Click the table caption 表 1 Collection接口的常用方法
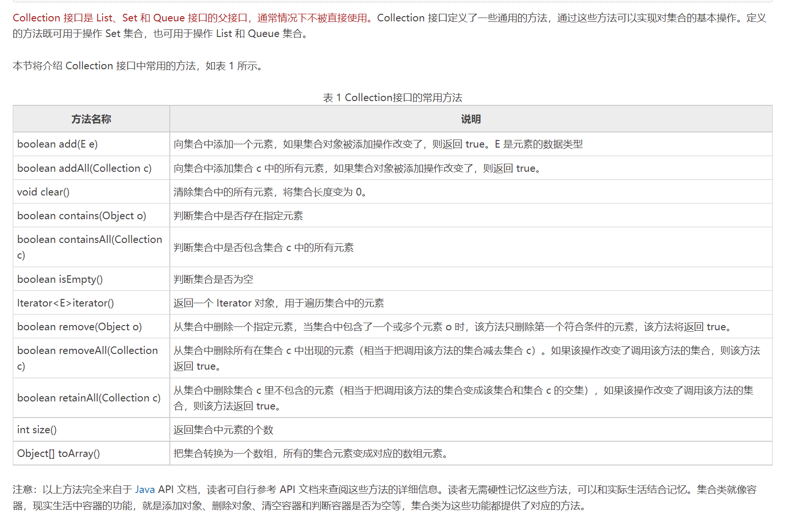The width and height of the screenshot is (812, 521). click(x=392, y=97)
